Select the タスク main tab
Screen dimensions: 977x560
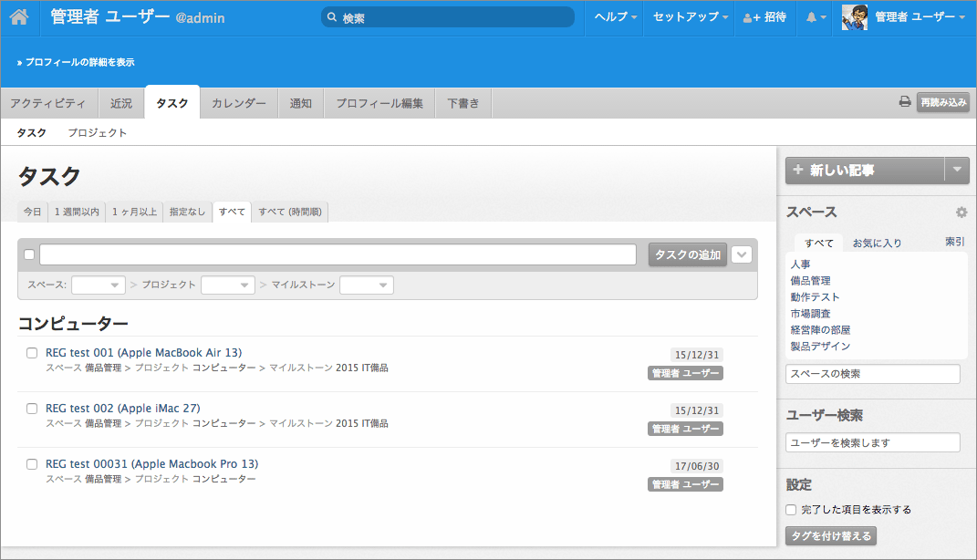pyautogui.click(x=172, y=103)
